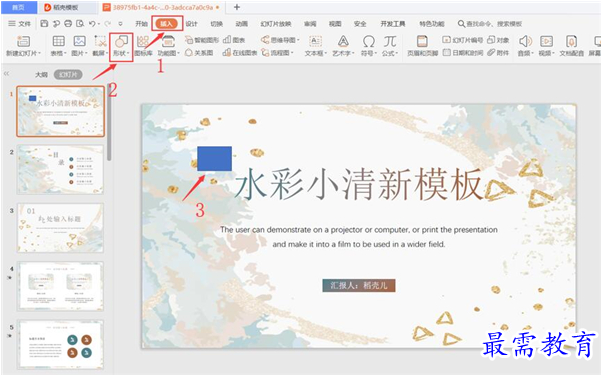Click the command search box
Screen dimensions: 604x376
(x=490, y=24)
